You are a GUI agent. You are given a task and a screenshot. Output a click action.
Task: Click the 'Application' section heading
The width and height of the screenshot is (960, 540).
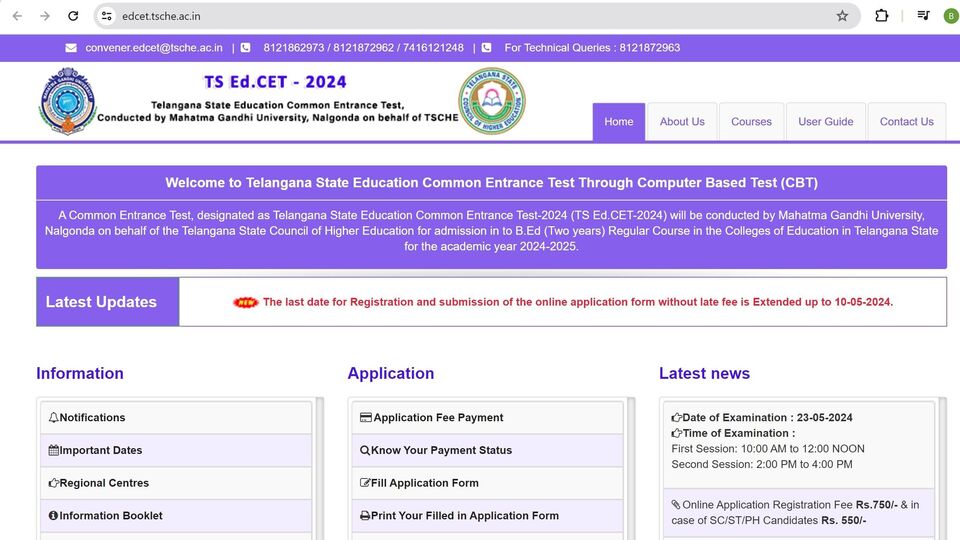[x=391, y=373]
